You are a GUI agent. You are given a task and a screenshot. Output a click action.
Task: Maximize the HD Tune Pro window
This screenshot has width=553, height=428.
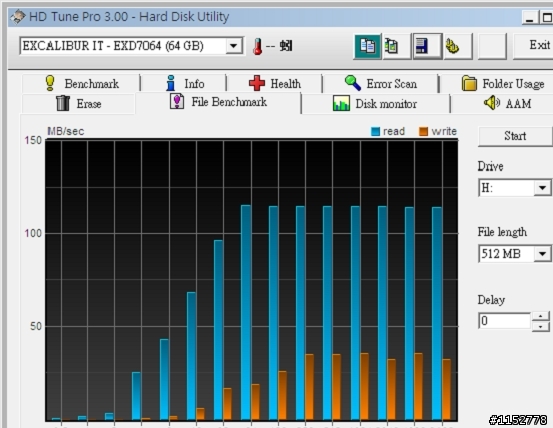546,18
